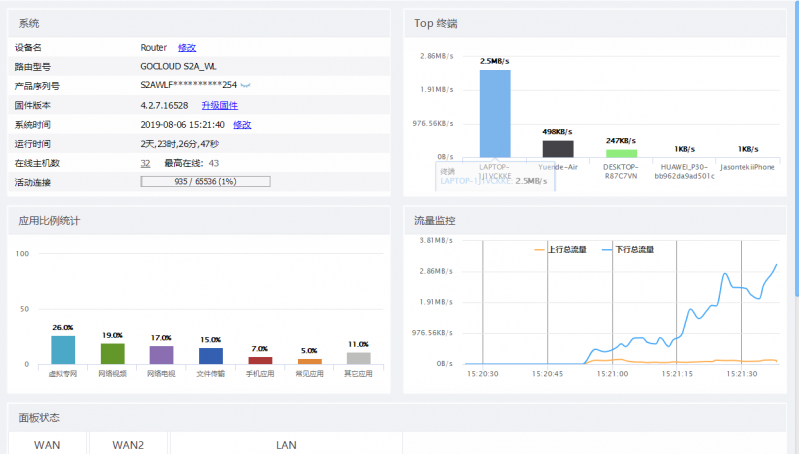
Task: Click the uptime value 2天,23时,26分,47秒
Action: [x=180, y=144]
